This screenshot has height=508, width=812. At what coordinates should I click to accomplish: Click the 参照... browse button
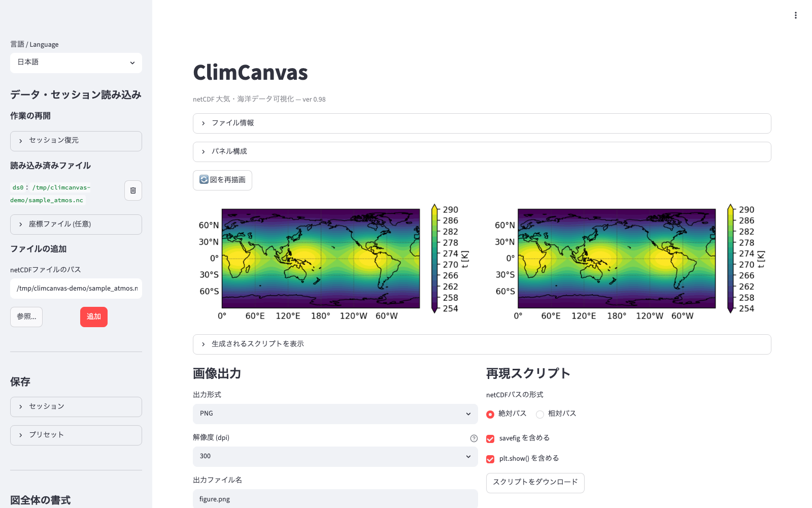[26, 317]
